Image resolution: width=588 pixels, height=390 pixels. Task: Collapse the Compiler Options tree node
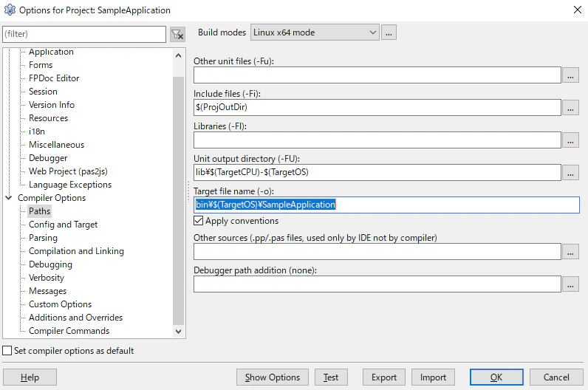click(x=9, y=198)
